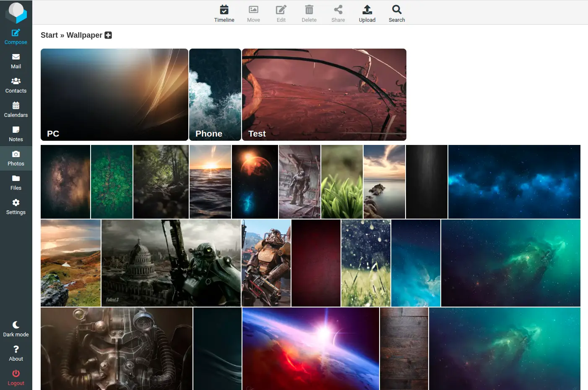Go to Contacts in the sidebar
The image size is (588, 390).
click(16, 85)
